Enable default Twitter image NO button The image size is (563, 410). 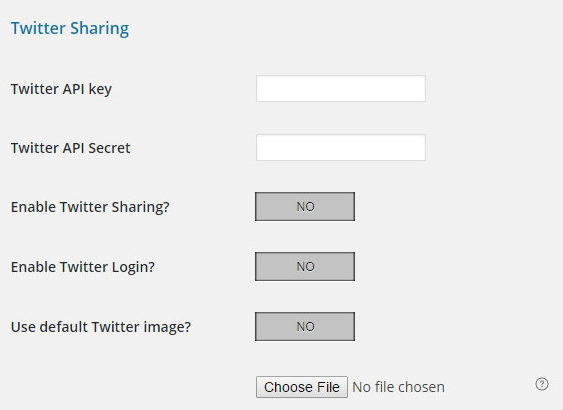(x=305, y=326)
